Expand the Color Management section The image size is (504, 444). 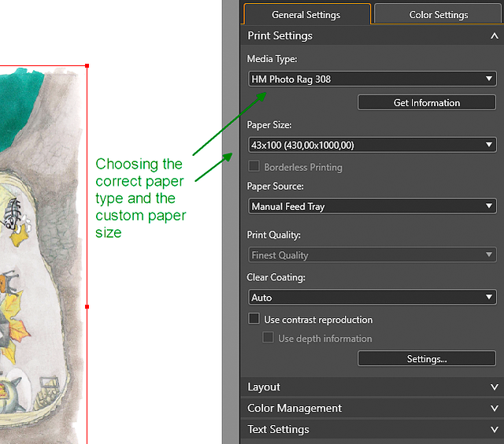click(x=372, y=408)
